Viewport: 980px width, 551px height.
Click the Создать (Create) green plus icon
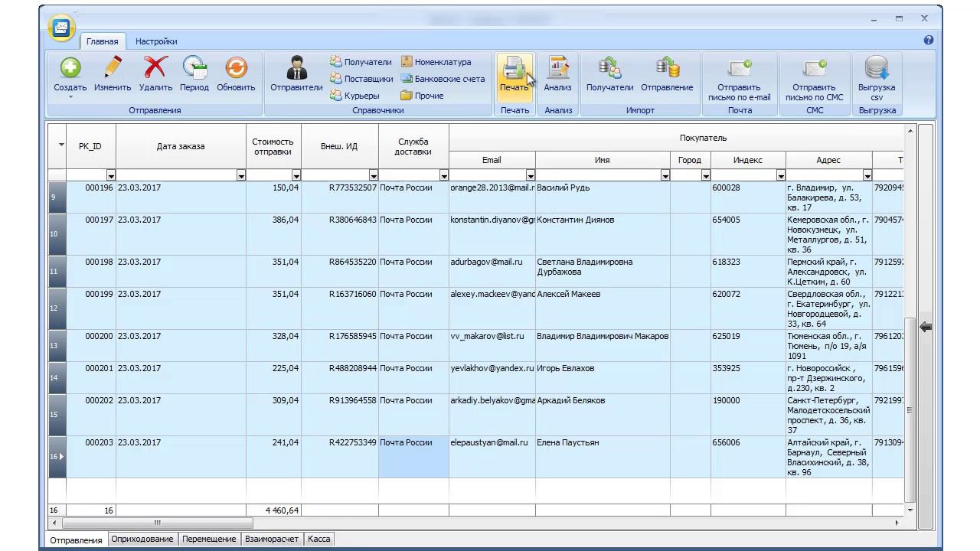70,67
